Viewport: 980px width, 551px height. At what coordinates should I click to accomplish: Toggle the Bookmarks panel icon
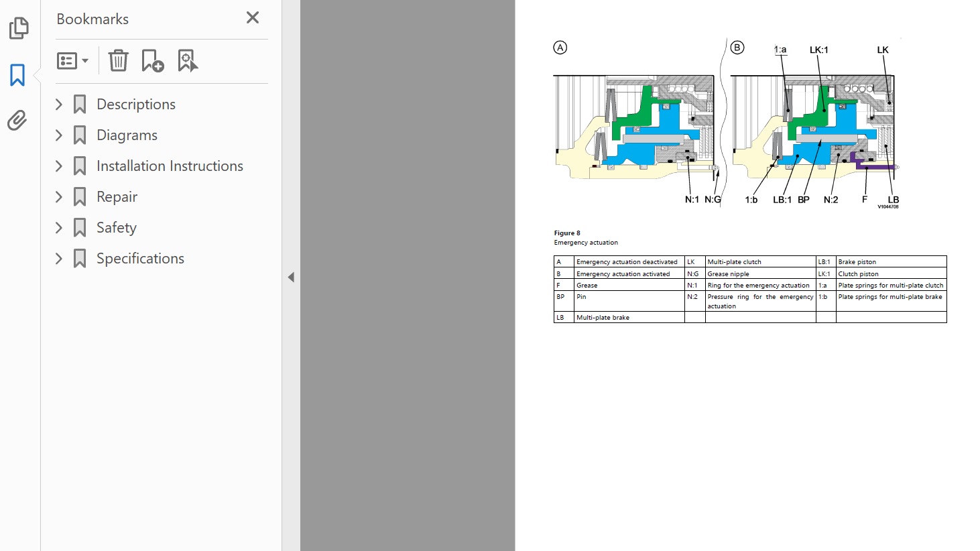pyautogui.click(x=17, y=74)
